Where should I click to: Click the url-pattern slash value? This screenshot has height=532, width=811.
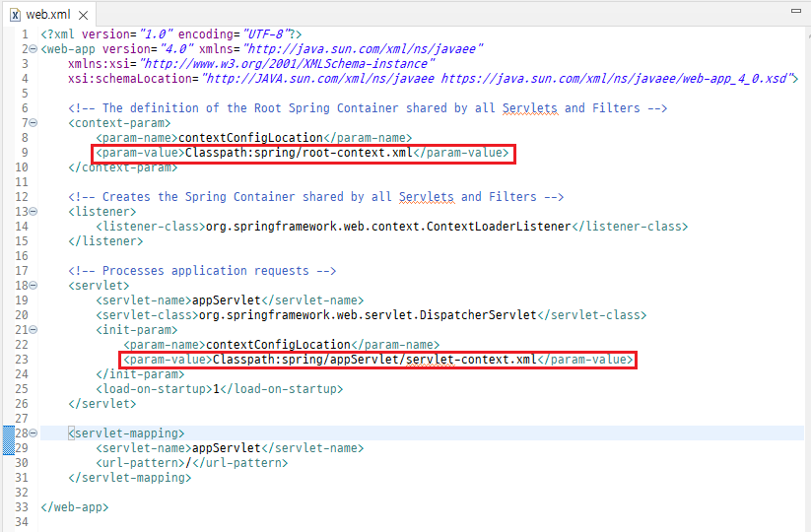pos(188,463)
